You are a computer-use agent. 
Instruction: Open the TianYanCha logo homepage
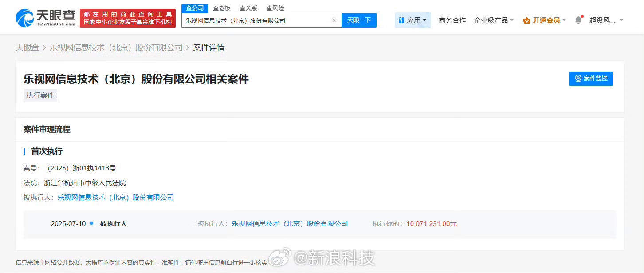(45, 18)
